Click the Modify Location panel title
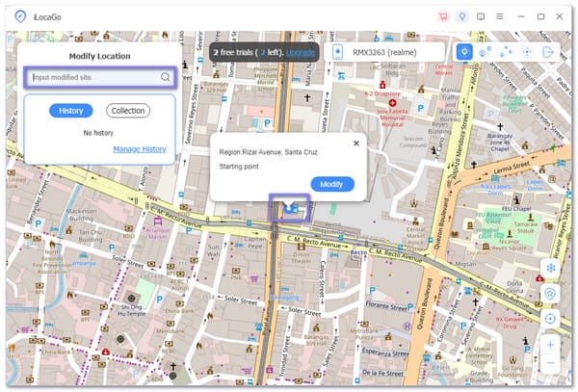The width and height of the screenshot is (578, 392). click(99, 57)
